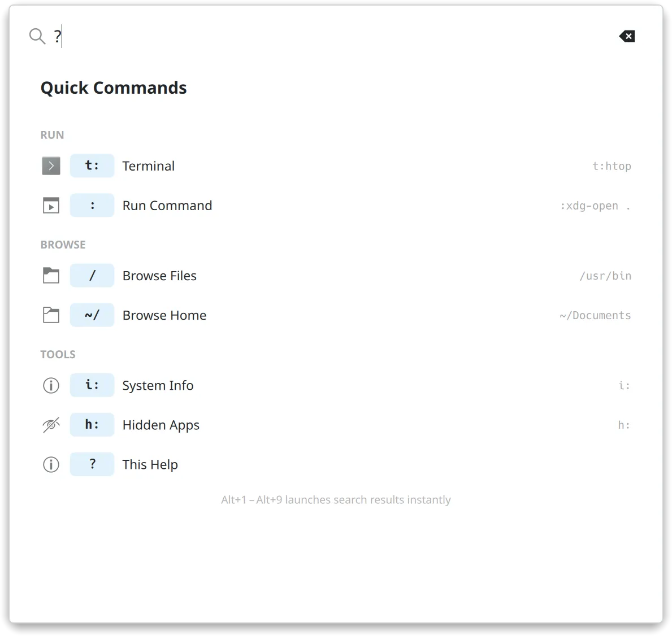This screenshot has width=672, height=636.
Task: Click the BROWSE section label
Action: tap(63, 245)
